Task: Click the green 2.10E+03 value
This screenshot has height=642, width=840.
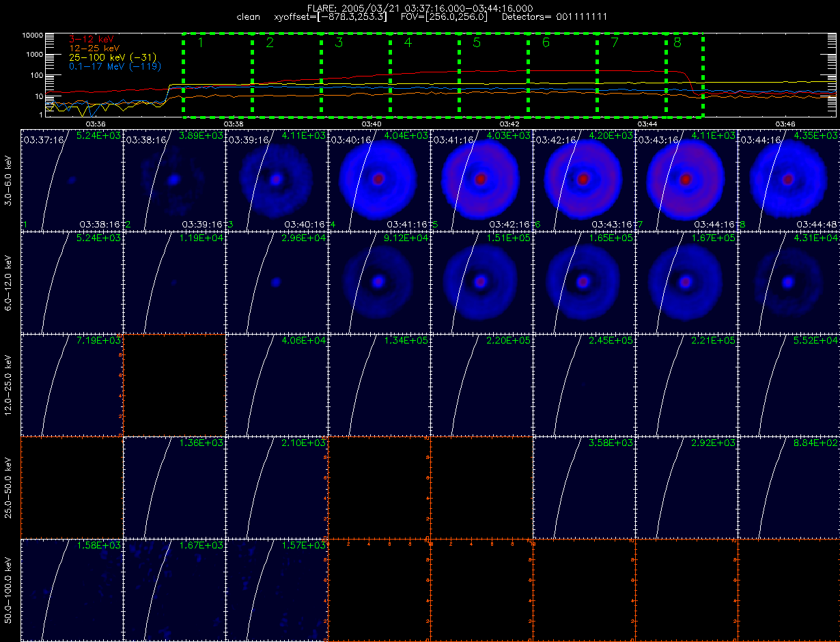Action: click(303, 443)
